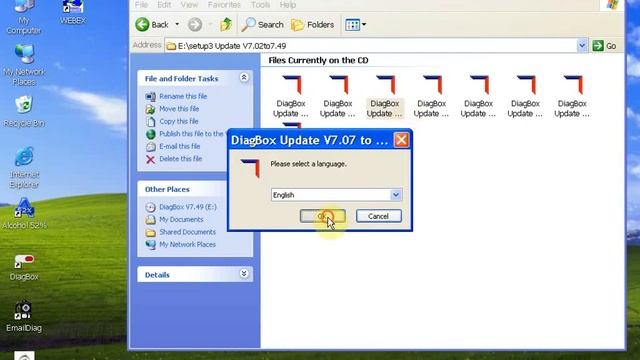This screenshot has height=360, width=640.
Task: Open My Documents in Other Places
Action: pos(181,220)
